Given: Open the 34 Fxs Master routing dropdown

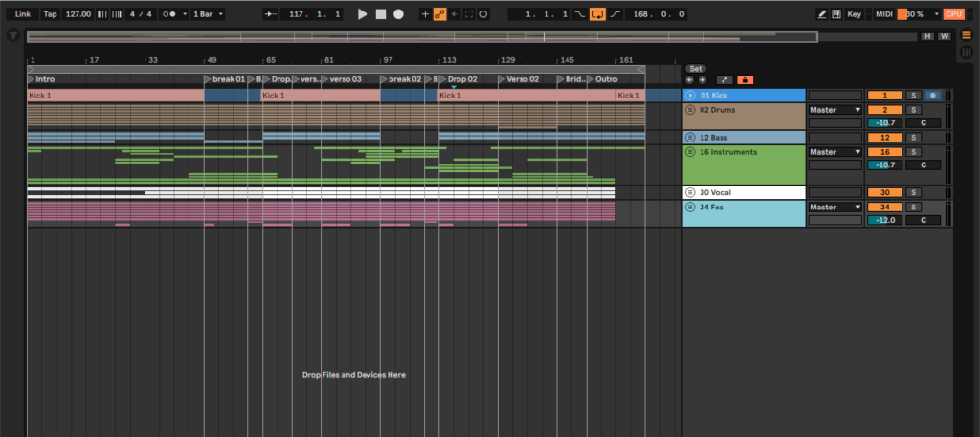Looking at the screenshot, I should [835, 207].
